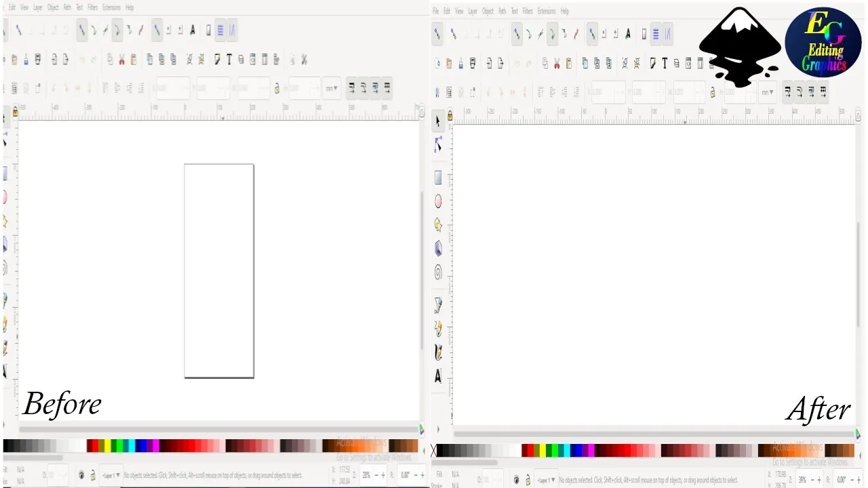Click Paste clipboard icon in After window
The image size is (868, 488).
(x=568, y=64)
